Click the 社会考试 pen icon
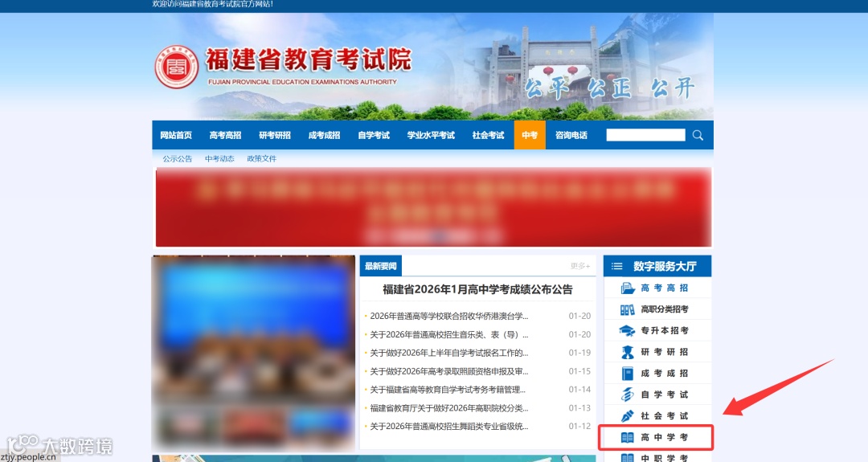This screenshot has height=462, width=868. (x=627, y=415)
